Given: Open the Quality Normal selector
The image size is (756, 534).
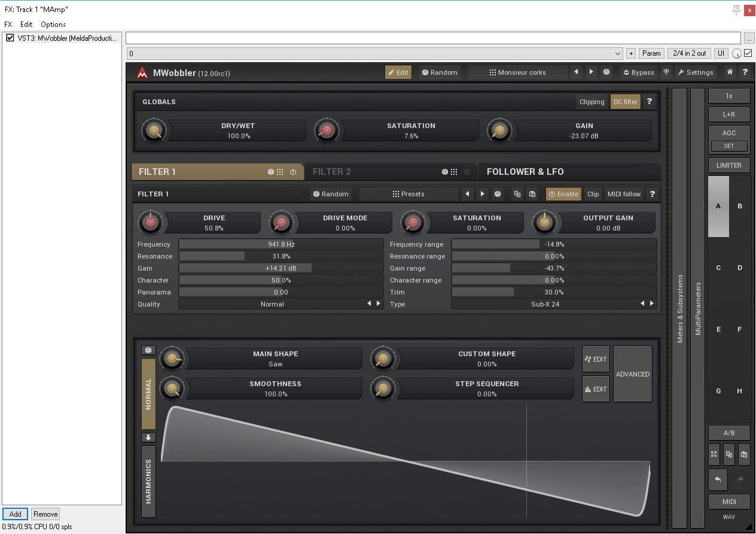Looking at the screenshot, I should (x=272, y=304).
